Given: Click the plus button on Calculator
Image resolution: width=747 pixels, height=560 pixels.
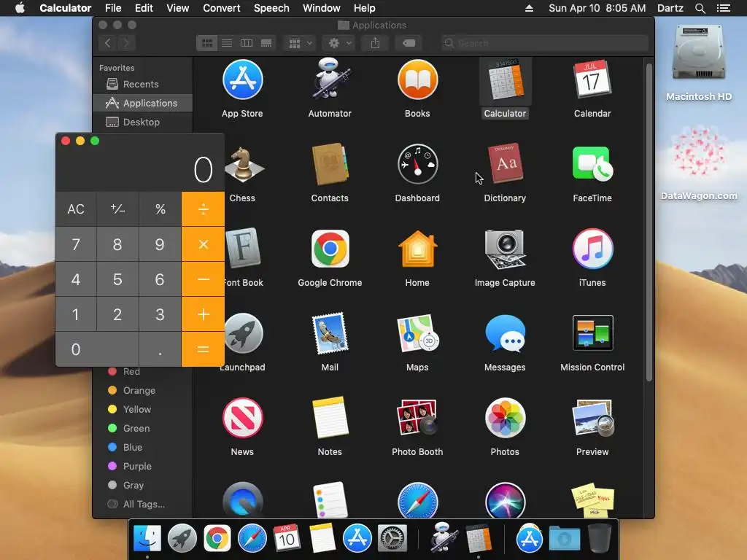Looking at the screenshot, I should tap(203, 314).
